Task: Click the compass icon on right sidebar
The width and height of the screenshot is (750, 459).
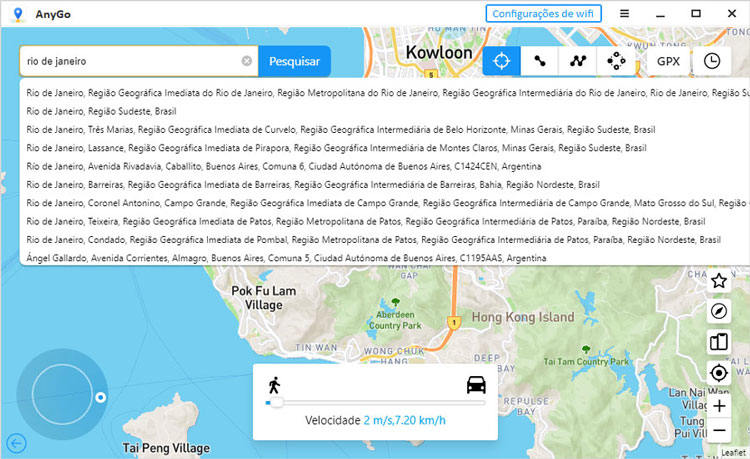Action: (x=718, y=312)
